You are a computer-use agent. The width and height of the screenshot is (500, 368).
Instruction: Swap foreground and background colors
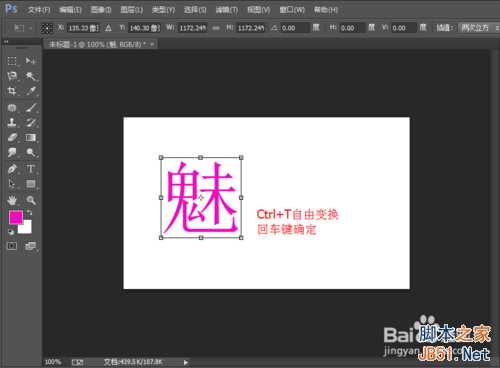tap(29, 213)
